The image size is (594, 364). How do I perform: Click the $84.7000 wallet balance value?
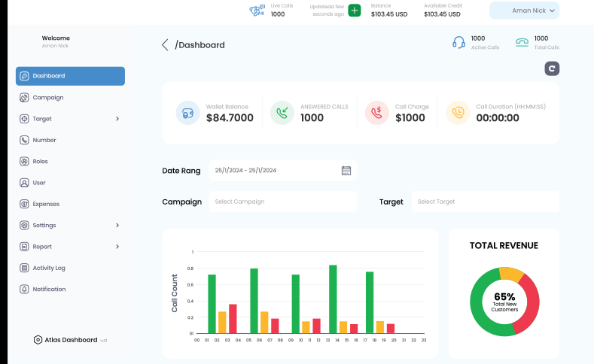click(x=230, y=118)
